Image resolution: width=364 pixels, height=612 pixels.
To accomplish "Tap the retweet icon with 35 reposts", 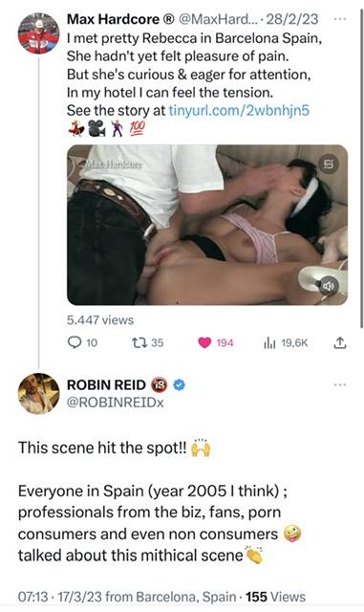I will [x=139, y=342].
